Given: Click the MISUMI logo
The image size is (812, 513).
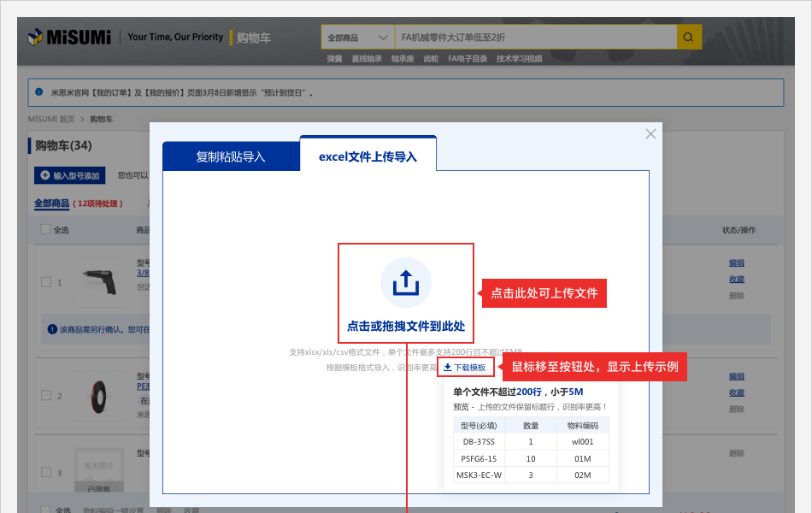Looking at the screenshot, I should (69, 37).
